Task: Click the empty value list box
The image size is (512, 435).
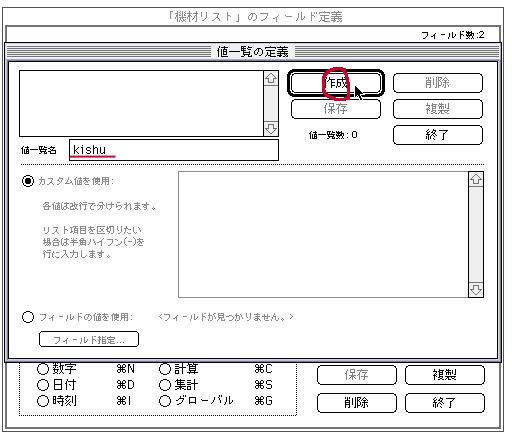Action: 141,103
